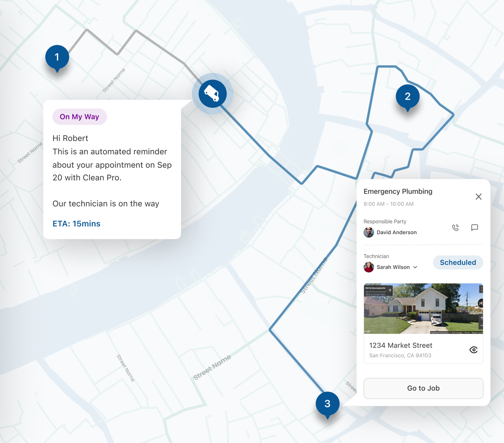This screenshot has height=443, width=504.
Task: Zoom out of the street view image
Action: (482, 325)
